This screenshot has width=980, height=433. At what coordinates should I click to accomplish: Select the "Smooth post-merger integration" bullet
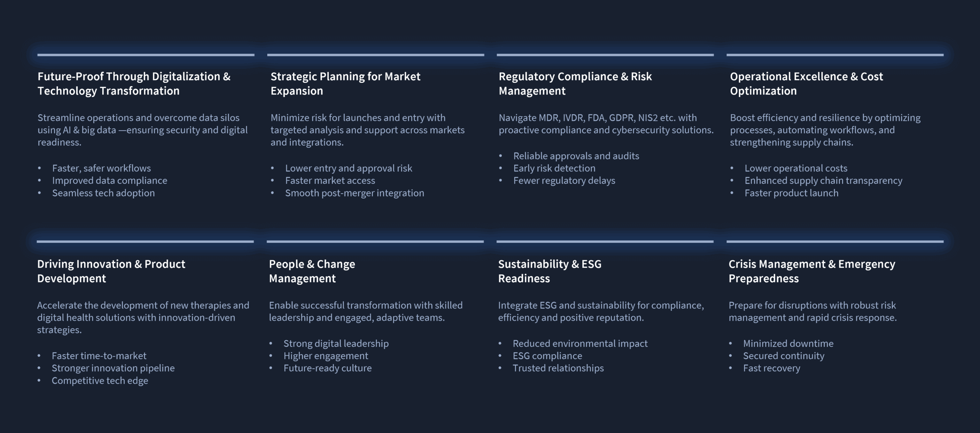pyautogui.click(x=354, y=193)
